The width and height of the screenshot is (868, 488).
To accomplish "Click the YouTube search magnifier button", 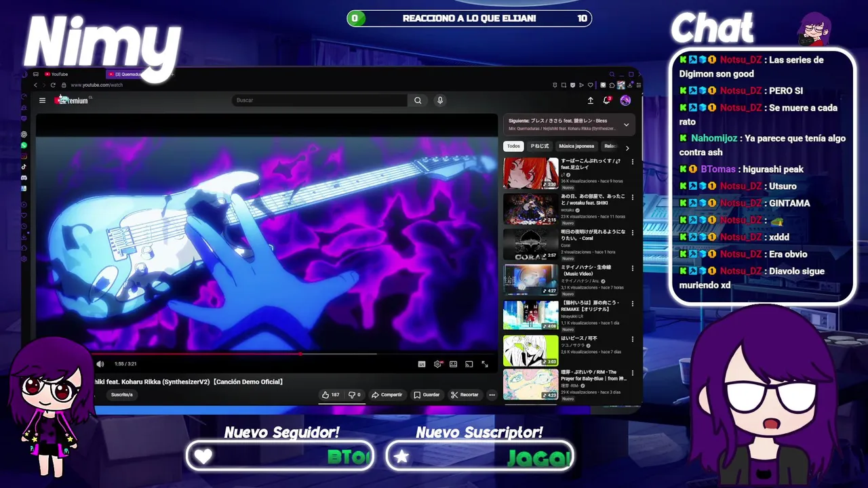I will tap(418, 100).
